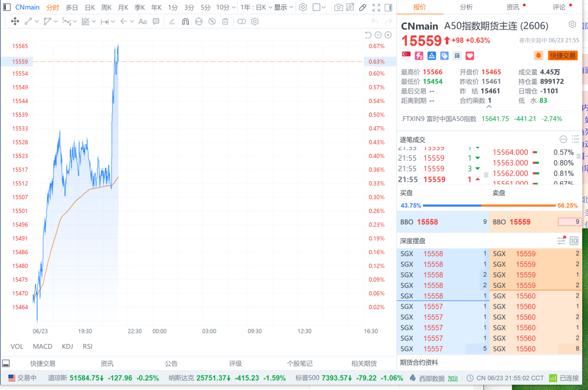Open the 10分 interval dropdown
Viewport: 588px width, 390px height.
coord(226,7)
